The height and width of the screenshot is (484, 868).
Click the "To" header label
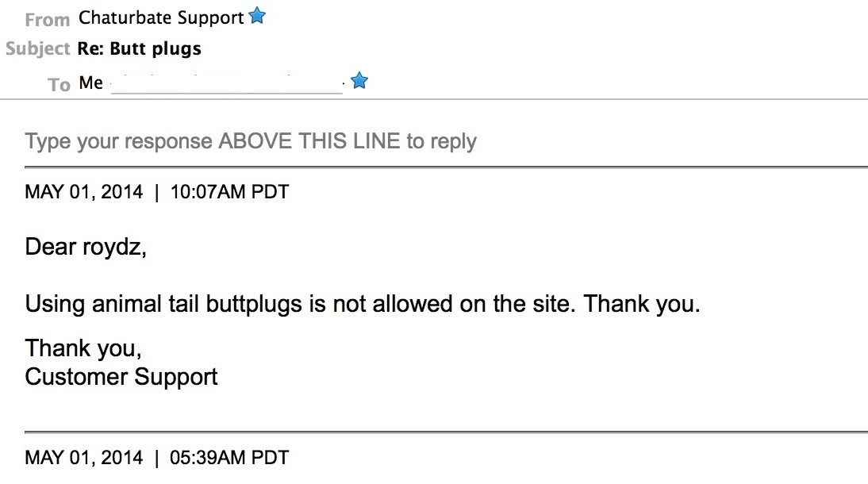tap(59, 84)
